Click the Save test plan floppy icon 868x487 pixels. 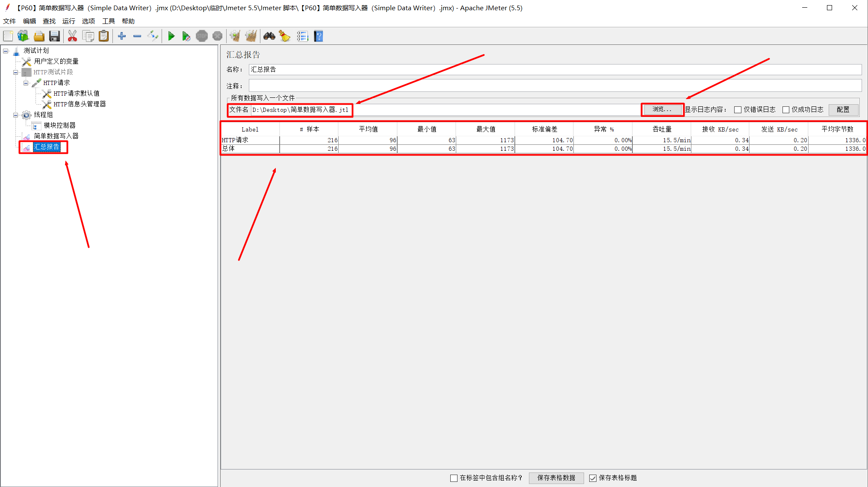(x=54, y=36)
